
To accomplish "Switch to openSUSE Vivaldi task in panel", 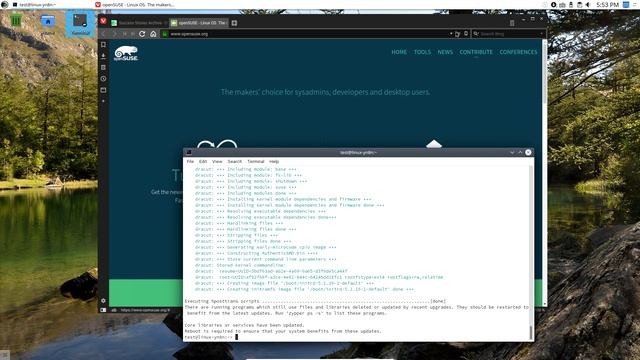I will pos(135,4).
